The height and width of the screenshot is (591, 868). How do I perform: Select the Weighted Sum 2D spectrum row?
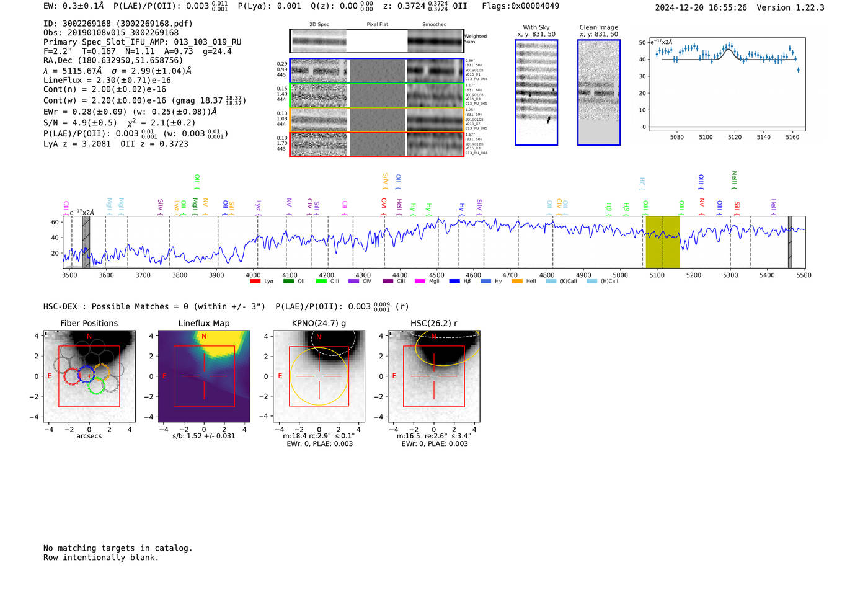coord(377,41)
